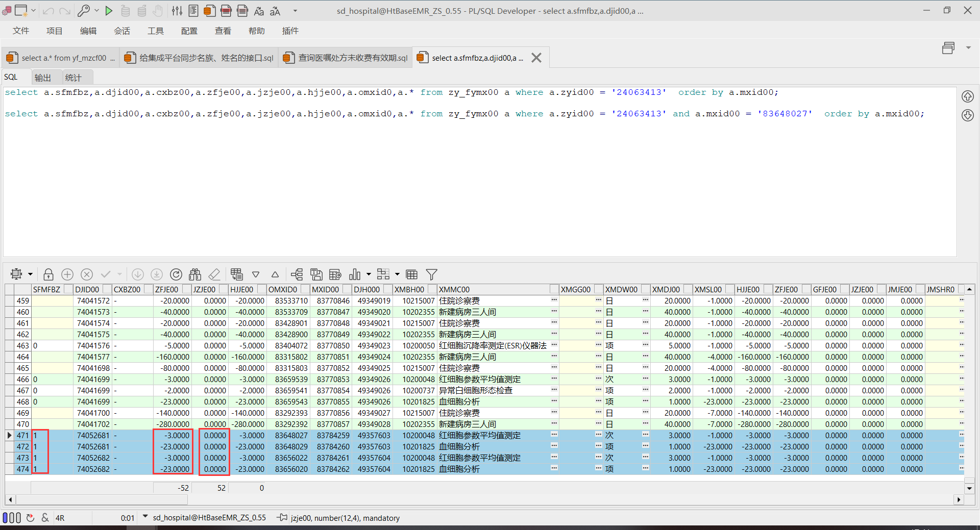
Task: Expand the quick access toolbar dropdown arrow
Action: coord(295,11)
